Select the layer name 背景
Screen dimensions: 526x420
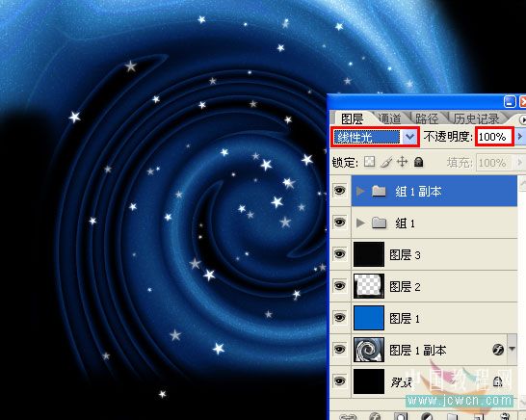coord(401,381)
